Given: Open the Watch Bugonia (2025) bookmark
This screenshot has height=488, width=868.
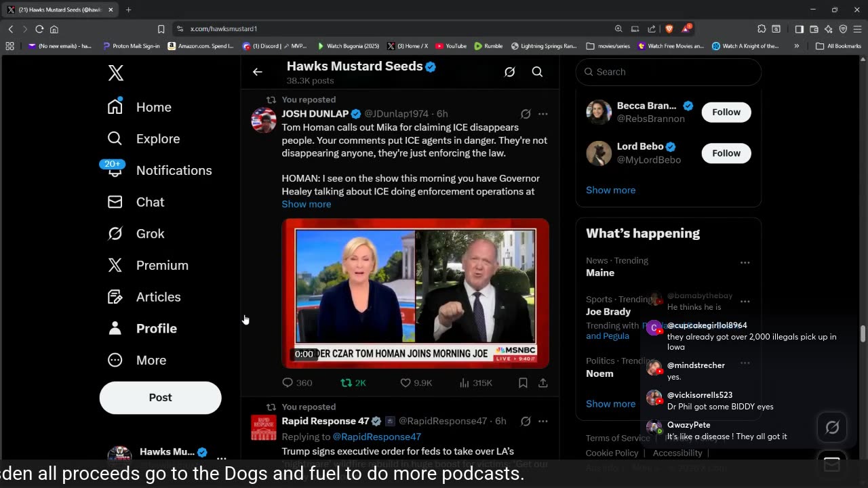Looking at the screenshot, I should (349, 46).
